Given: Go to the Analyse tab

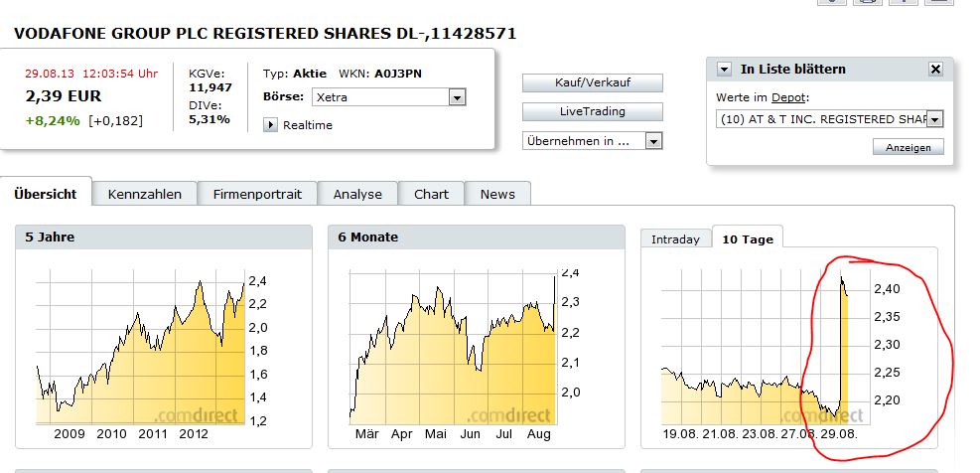Looking at the screenshot, I should point(357,194).
